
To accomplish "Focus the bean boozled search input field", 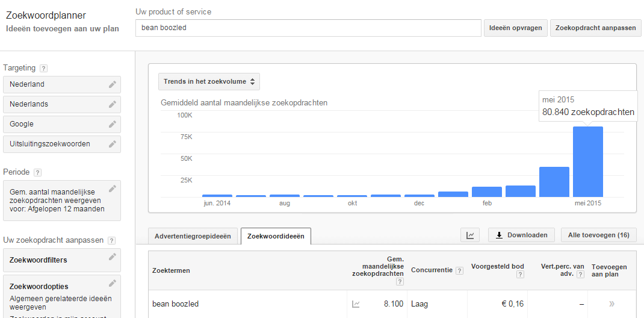I will (x=308, y=28).
